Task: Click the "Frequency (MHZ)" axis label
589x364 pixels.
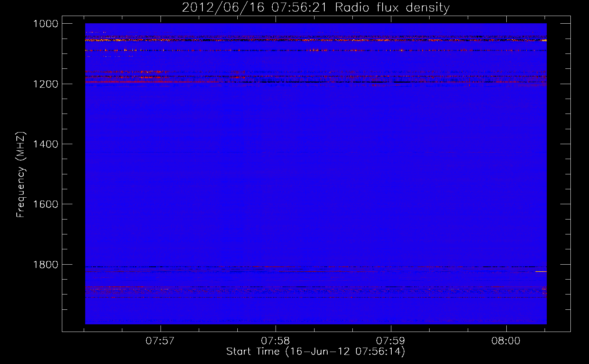Action: [x=21, y=175]
